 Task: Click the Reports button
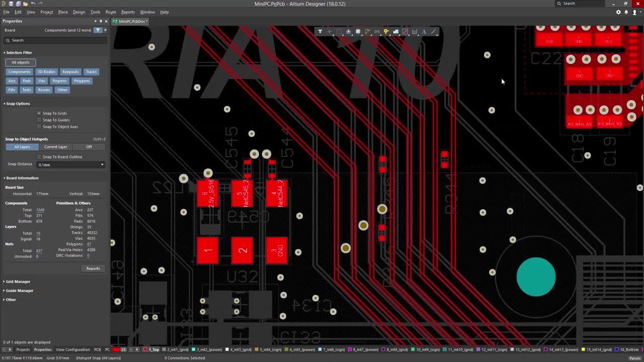click(x=93, y=268)
